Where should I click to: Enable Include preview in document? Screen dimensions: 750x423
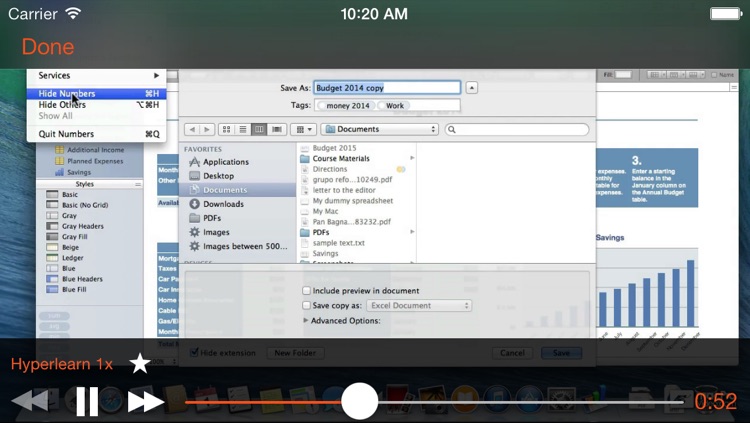coord(307,290)
